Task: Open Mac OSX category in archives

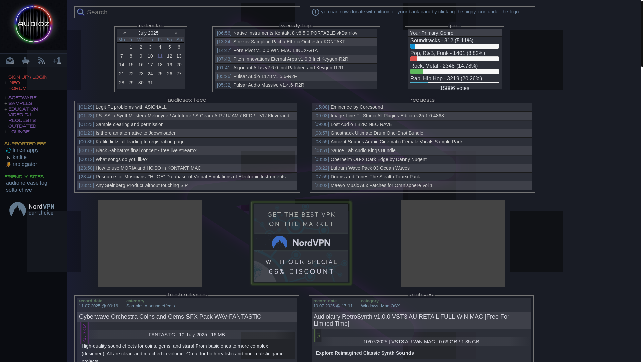Action: [x=390, y=306]
